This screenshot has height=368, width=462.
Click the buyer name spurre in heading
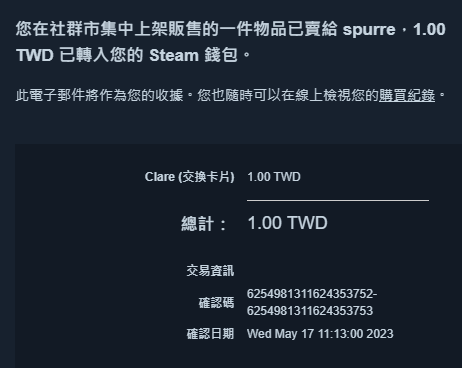[x=369, y=30]
